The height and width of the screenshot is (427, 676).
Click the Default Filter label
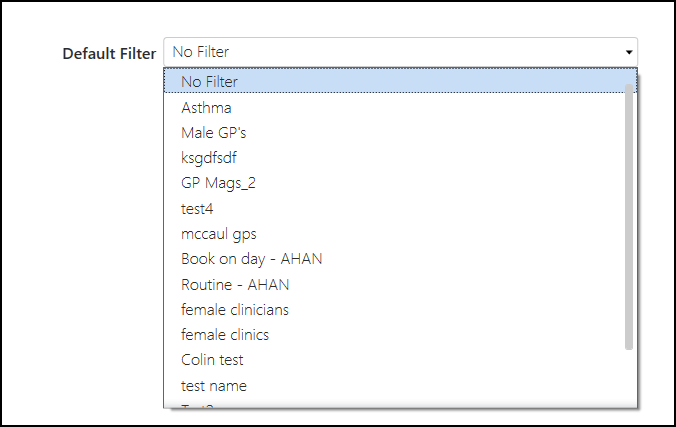pos(108,53)
